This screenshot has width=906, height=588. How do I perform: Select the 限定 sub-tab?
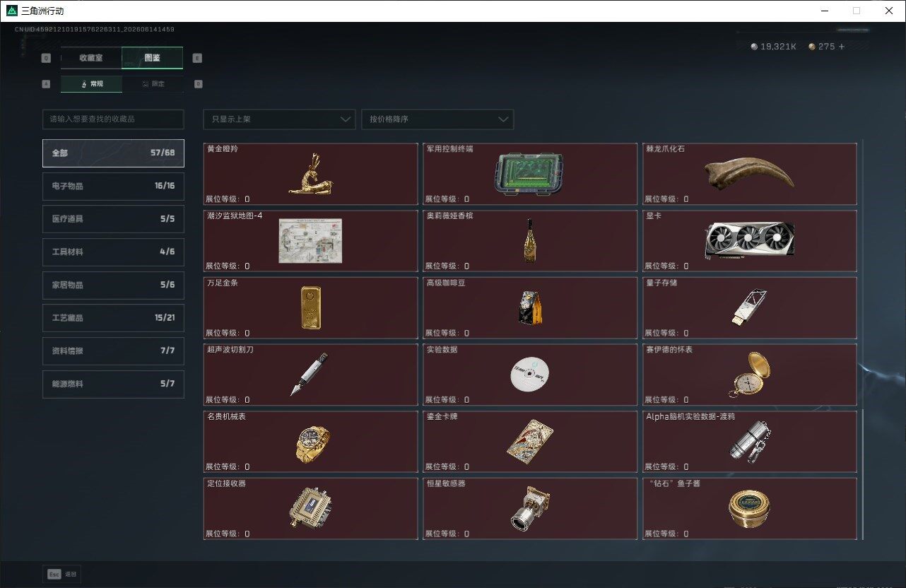[x=153, y=83]
